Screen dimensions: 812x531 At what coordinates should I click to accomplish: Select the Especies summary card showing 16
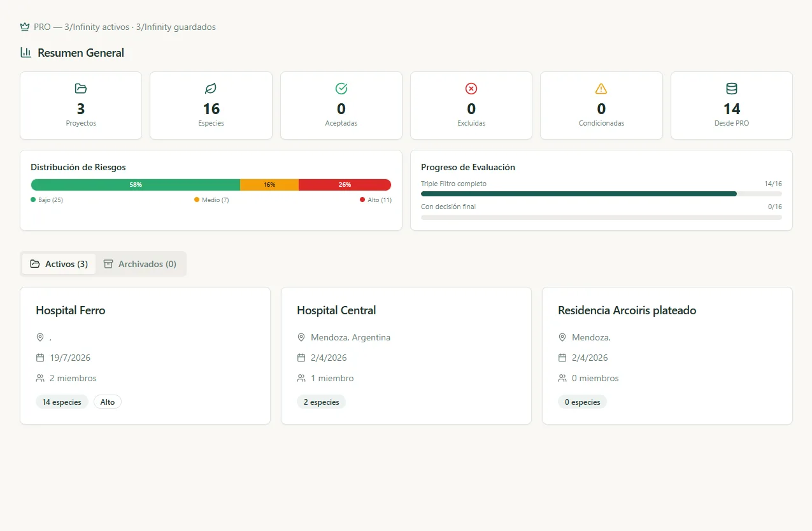tap(211, 105)
